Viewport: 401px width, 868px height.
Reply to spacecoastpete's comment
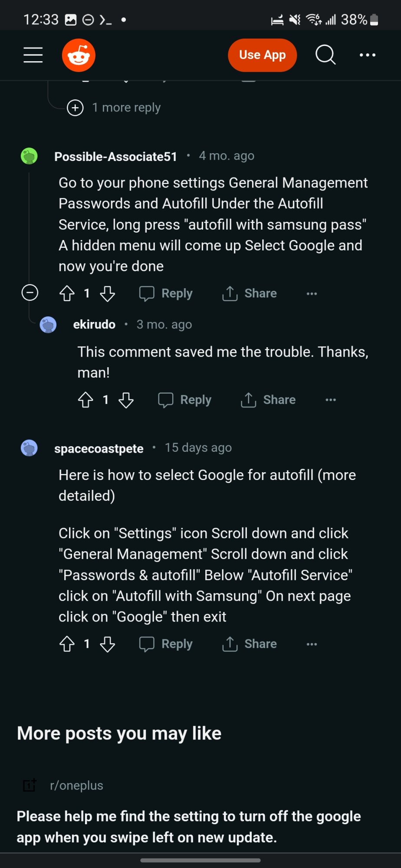tap(166, 644)
